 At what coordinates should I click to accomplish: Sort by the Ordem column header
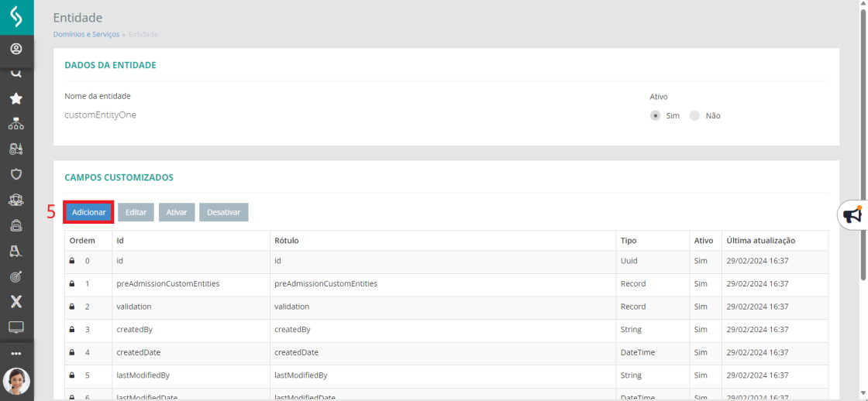[x=82, y=241]
